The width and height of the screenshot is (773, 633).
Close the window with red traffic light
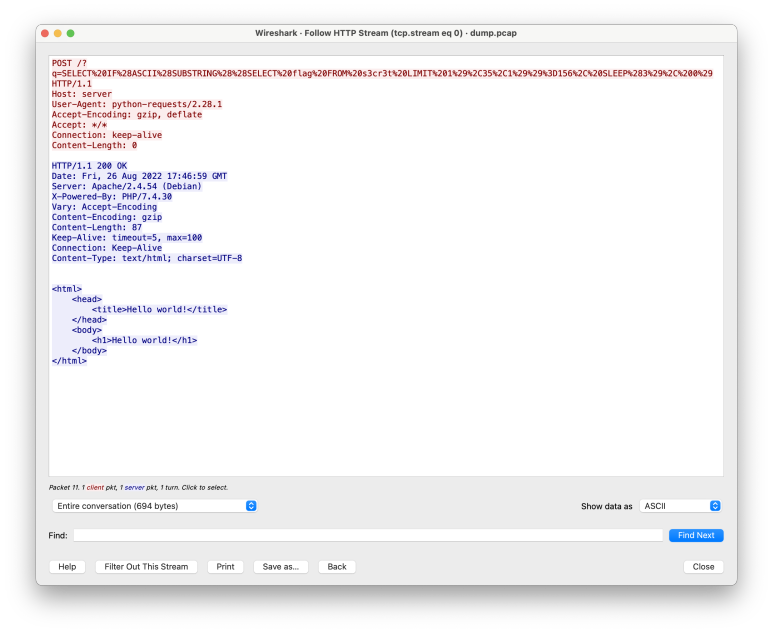pyautogui.click(x=45, y=33)
